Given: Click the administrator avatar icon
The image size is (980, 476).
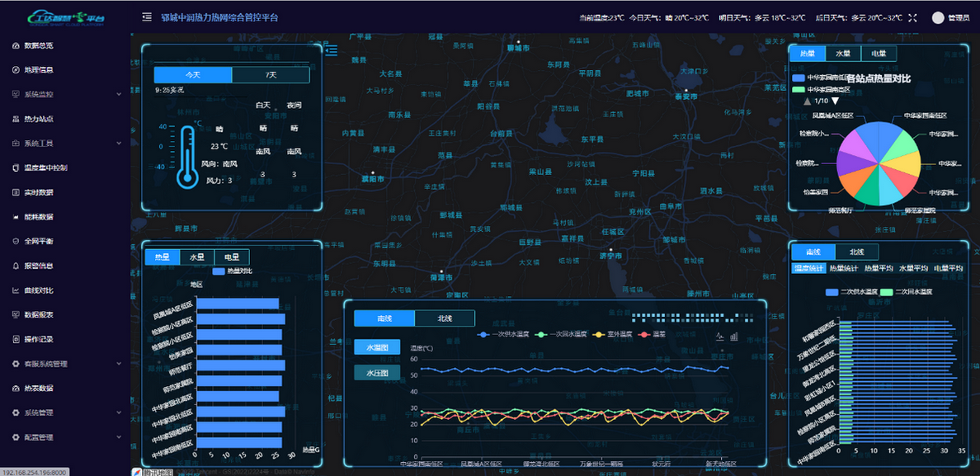Looking at the screenshot, I should 938,17.
